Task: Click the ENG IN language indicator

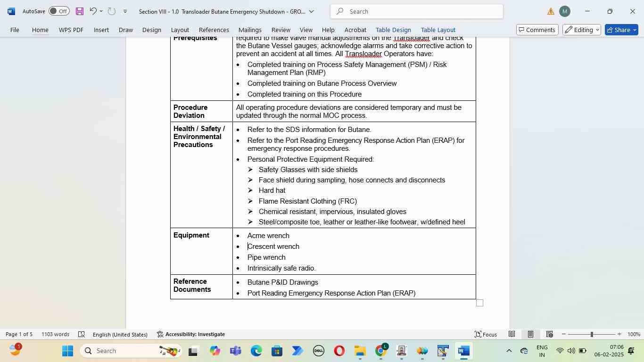Action: click(542, 351)
